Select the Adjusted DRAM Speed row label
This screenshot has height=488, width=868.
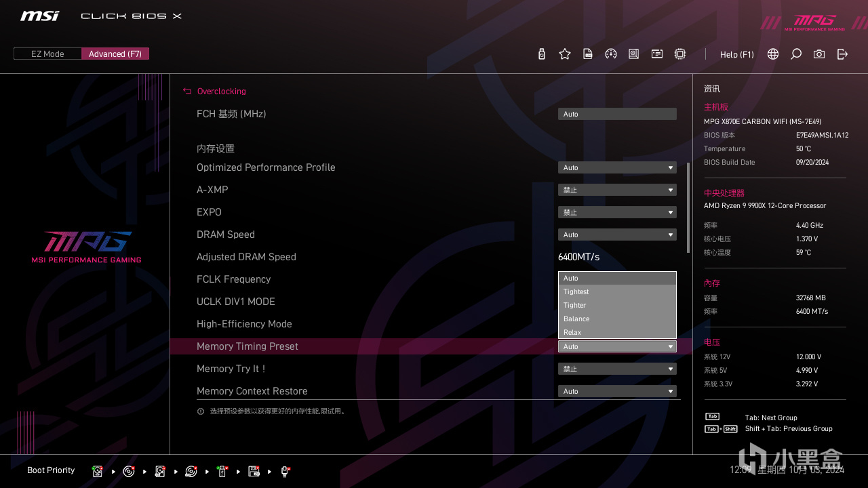(246, 257)
